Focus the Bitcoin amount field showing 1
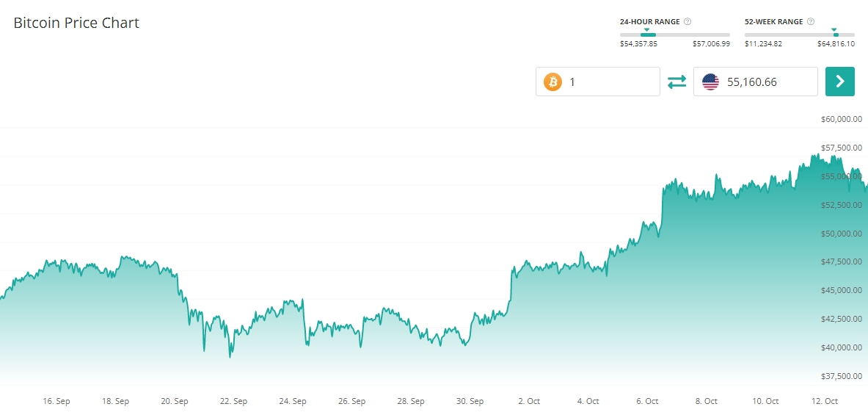 coord(611,82)
